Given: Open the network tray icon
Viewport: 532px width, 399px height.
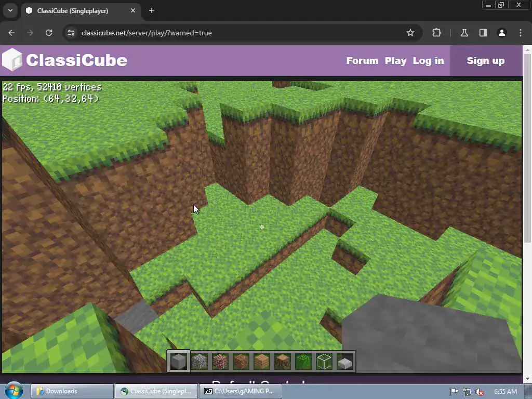Looking at the screenshot, I should coord(467,392).
